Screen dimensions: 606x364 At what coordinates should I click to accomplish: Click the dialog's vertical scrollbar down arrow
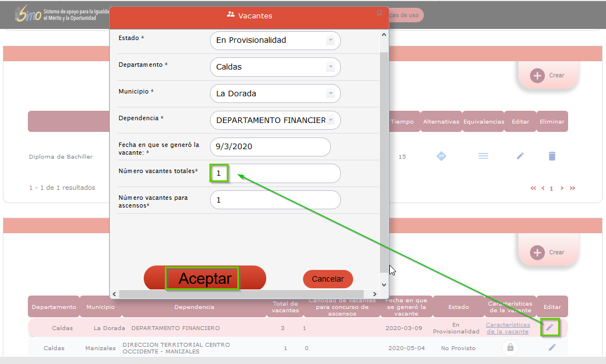click(x=383, y=284)
